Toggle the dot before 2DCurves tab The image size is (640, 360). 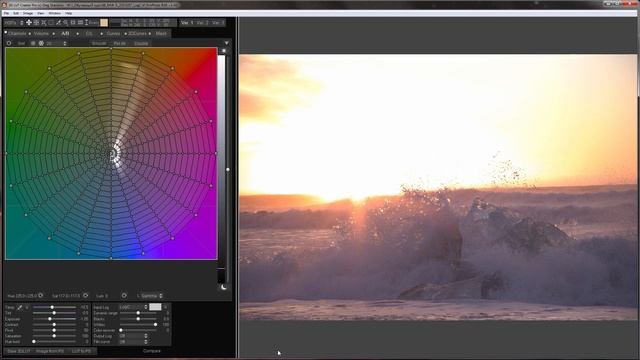[x=125, y=33]
